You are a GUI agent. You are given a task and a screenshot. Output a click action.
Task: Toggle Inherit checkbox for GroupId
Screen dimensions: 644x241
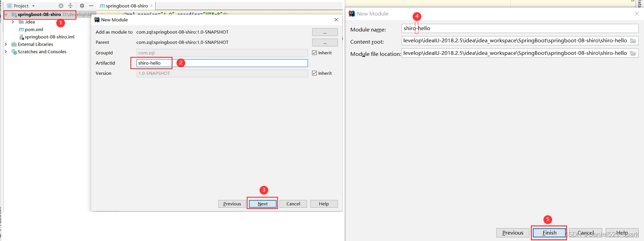[314, 53]
